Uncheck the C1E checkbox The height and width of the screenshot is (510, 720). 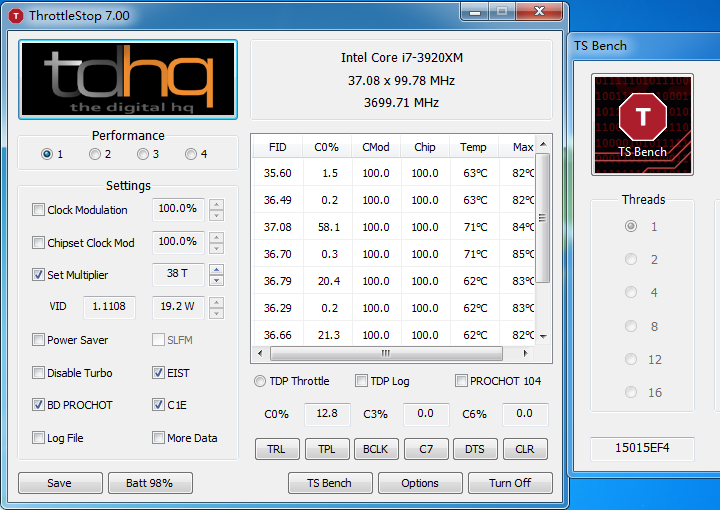[158, 405]
